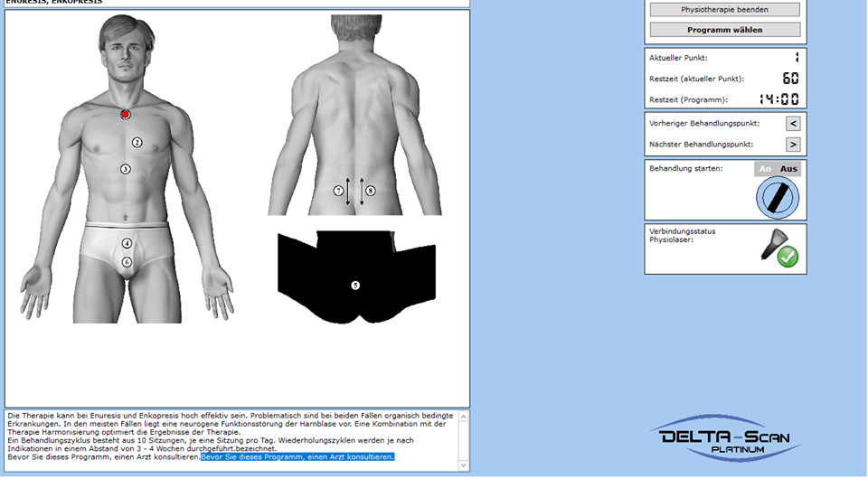Select treatment point 3 on upper abdomen
868x488 pixels.
(x=126, y=169)
